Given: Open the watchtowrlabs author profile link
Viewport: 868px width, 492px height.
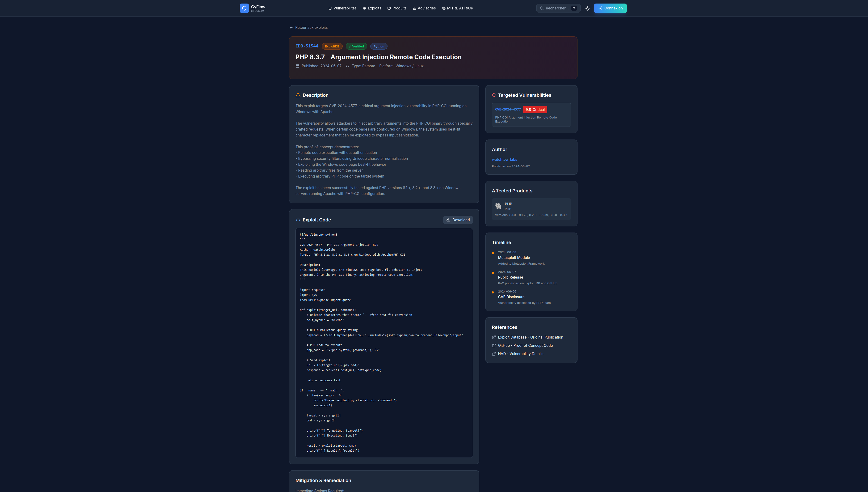Looking at the screenshot, I should pos(504,160).
